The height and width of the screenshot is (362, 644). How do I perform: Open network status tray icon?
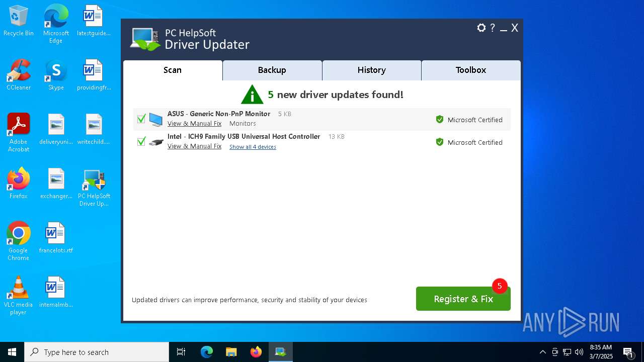point(567,352)
